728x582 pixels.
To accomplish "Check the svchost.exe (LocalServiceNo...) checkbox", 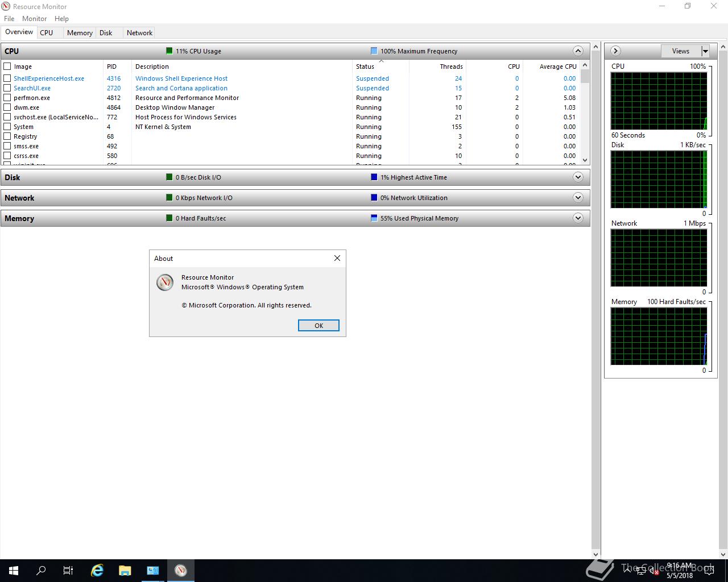I will 7,117.
